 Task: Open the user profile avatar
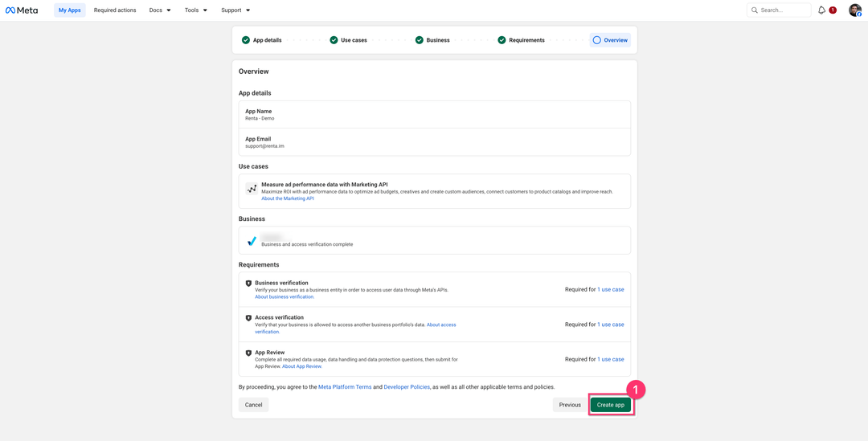pos(854,10)
